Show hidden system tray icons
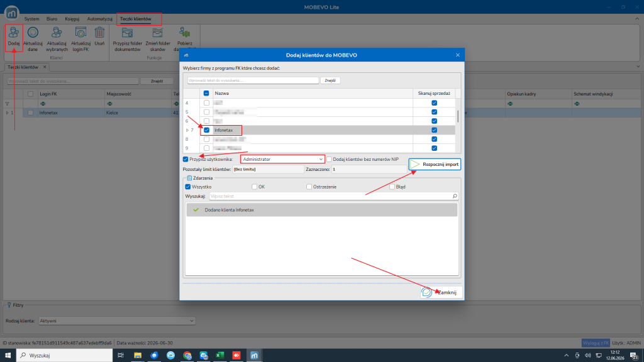644x362 pixels. 567,356
